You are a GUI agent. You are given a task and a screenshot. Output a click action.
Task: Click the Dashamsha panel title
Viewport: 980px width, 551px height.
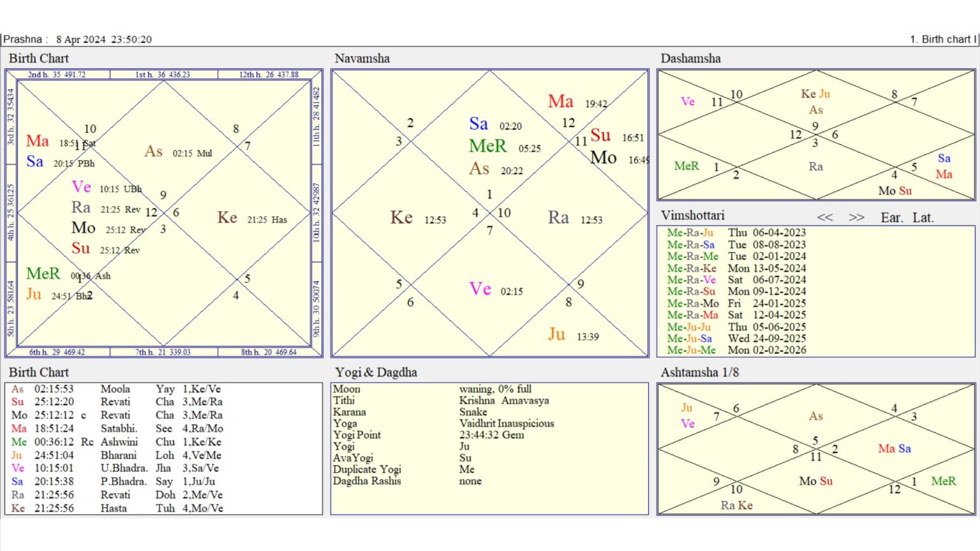690,58
